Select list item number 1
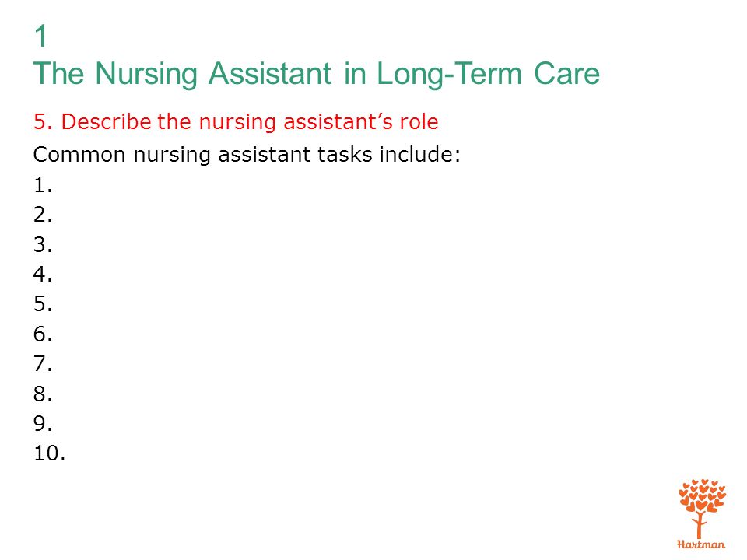 [x=43, y=185]
